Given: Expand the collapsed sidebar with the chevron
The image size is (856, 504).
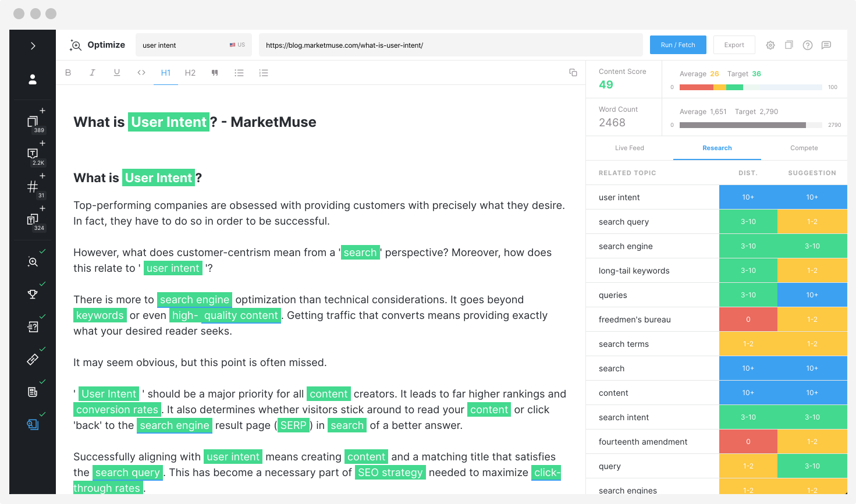Looking at the screenshot, I should click(32, 45).
